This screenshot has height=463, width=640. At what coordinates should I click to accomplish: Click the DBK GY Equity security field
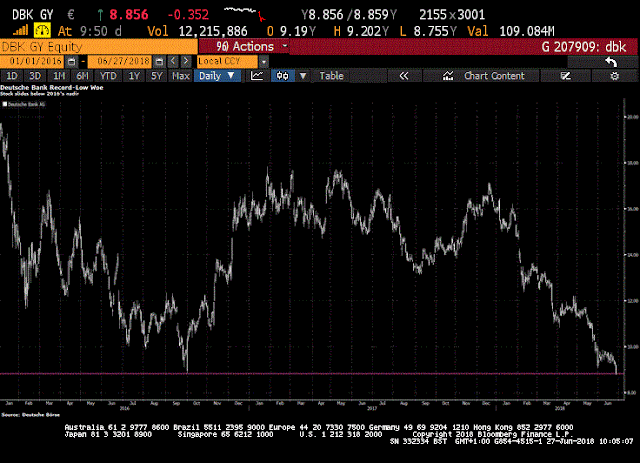[99, 47]
